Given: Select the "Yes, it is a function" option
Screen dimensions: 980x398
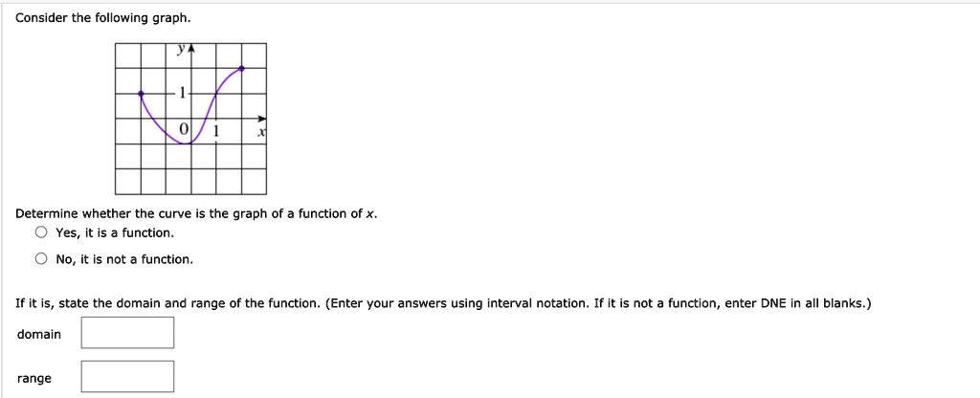Looking at the screenshot, I should [41, 232].
